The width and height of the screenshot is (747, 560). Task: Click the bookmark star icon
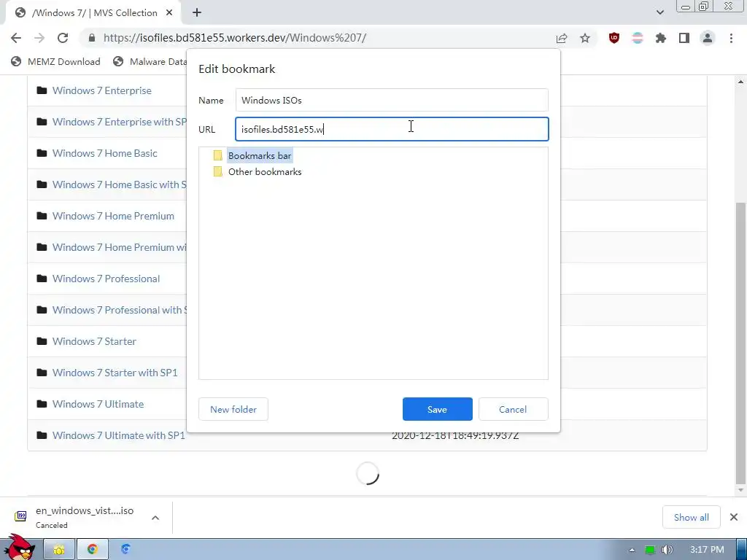585,38
